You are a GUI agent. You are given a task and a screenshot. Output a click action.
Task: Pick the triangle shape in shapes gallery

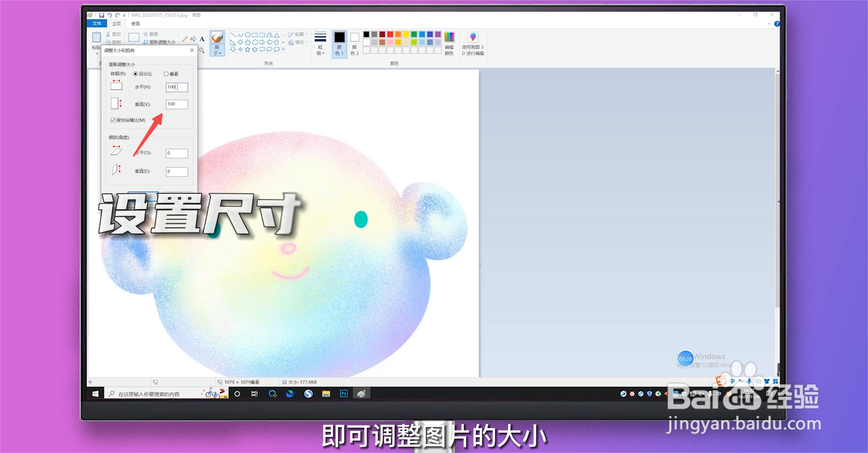pyautogui.click(x=276, y=35)
